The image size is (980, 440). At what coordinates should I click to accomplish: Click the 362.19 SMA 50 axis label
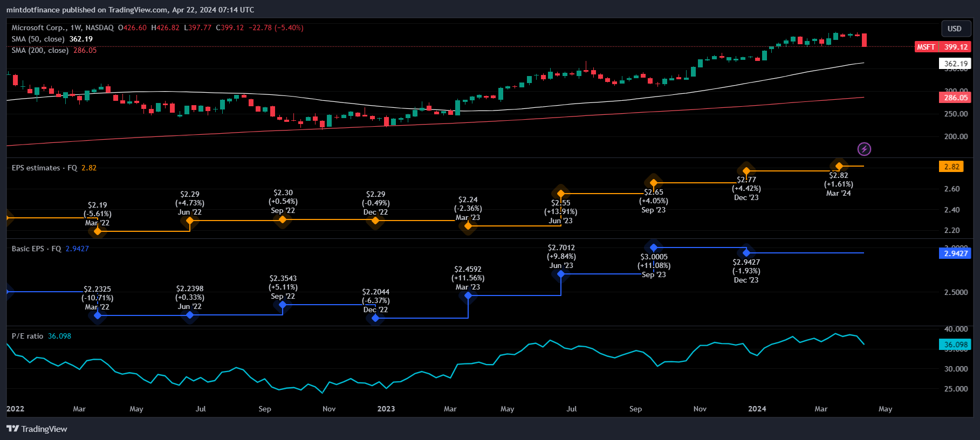(955, 64)
